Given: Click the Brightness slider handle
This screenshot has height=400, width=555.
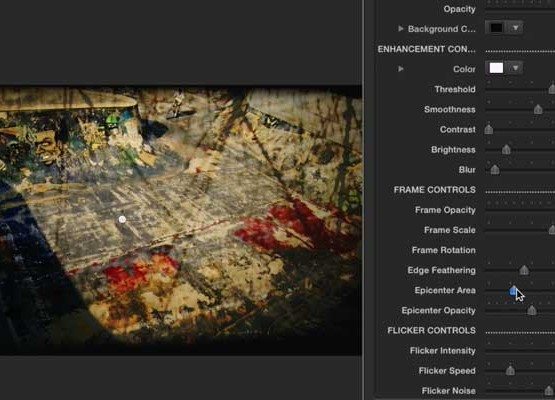Looking at the screenshot, I should coord(507,149).
